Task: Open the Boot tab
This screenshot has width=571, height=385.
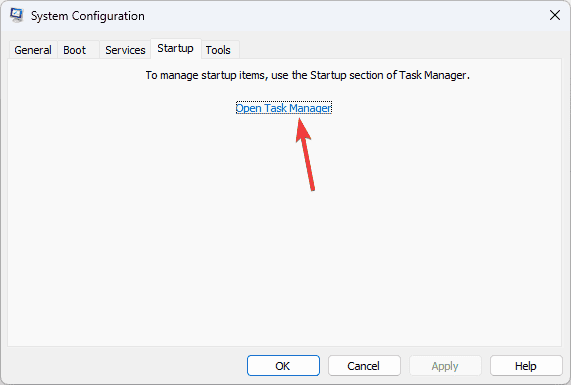Action: (75, 50)
